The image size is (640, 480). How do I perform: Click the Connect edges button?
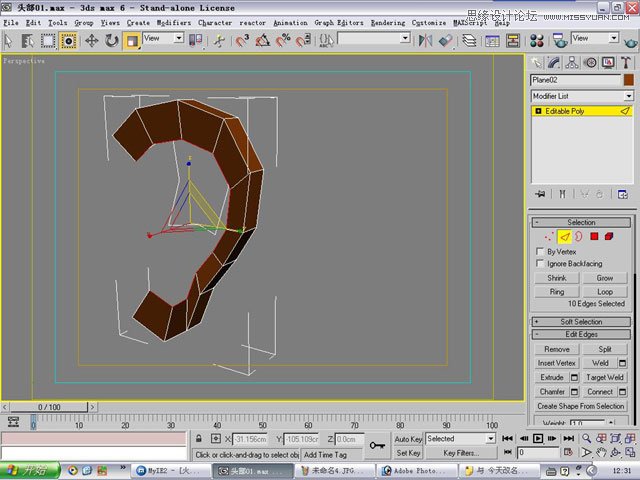pos(600,391)
